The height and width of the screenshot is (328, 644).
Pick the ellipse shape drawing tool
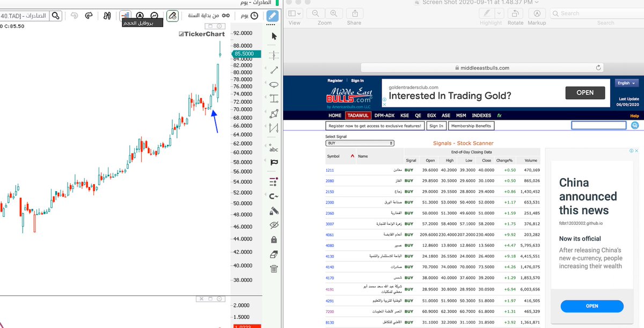pos(274,84)
